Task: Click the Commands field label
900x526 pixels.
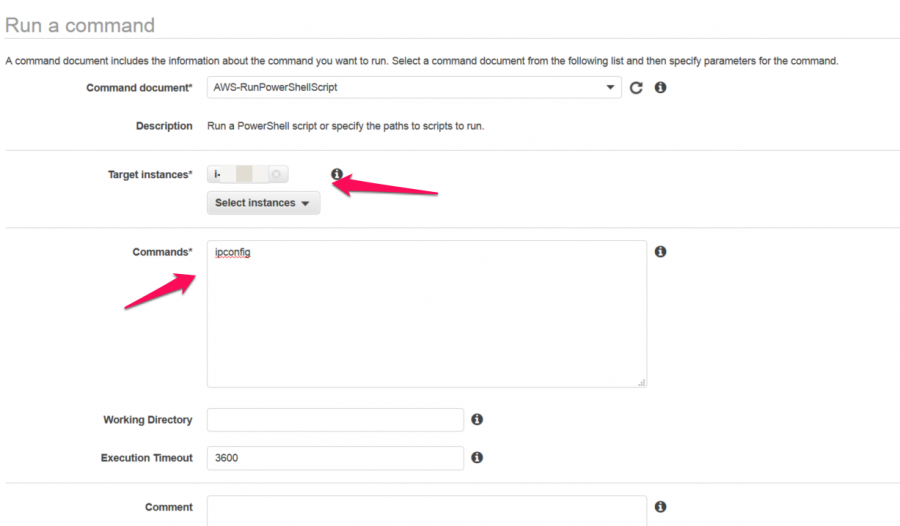Action: pyautogui.click(x=162, y=252)
